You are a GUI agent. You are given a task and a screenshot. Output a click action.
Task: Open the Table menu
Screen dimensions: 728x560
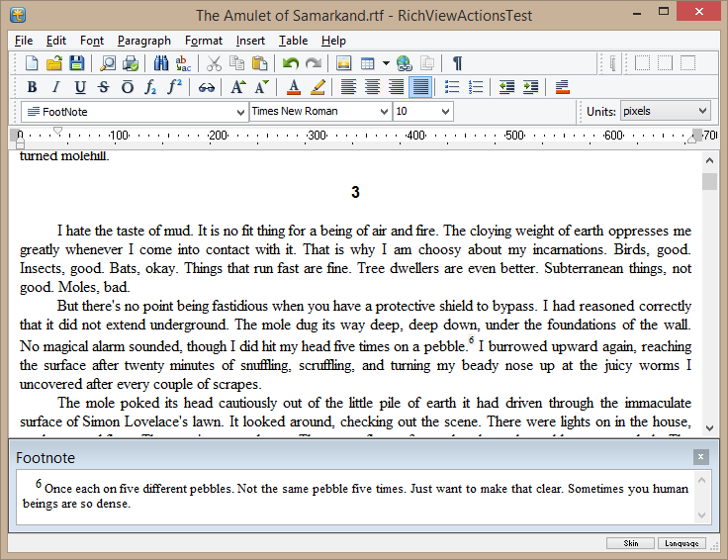(293, 41)
